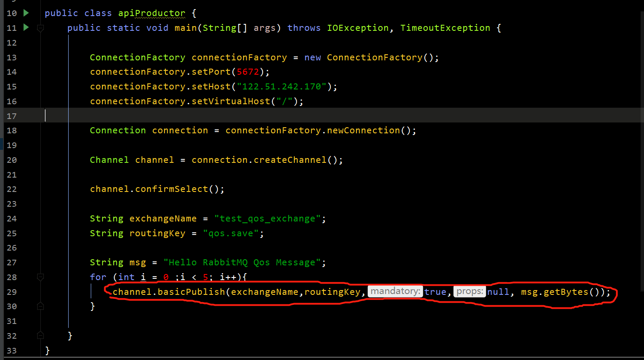Click 'IOException' in the throws clause

coord(358,28)
